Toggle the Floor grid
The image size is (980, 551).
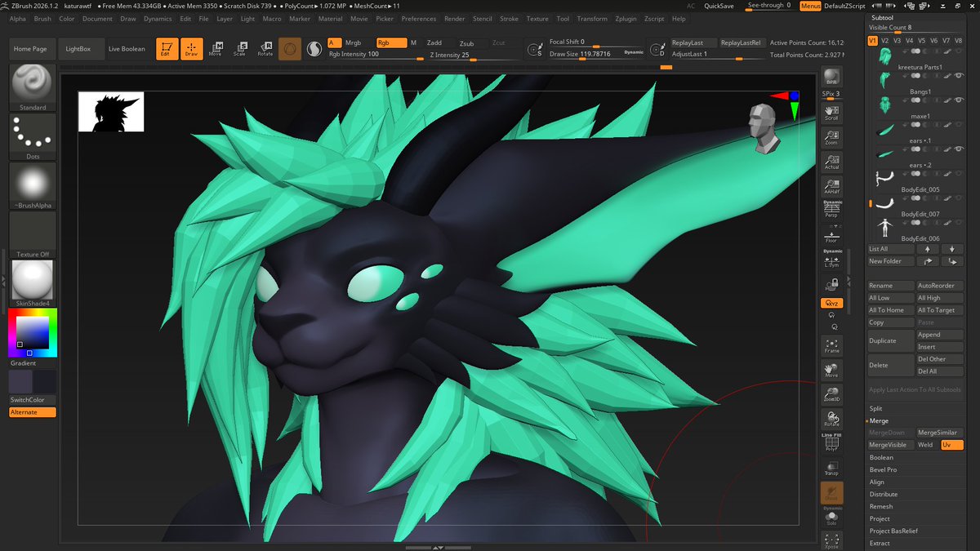[x=831, y=234]
